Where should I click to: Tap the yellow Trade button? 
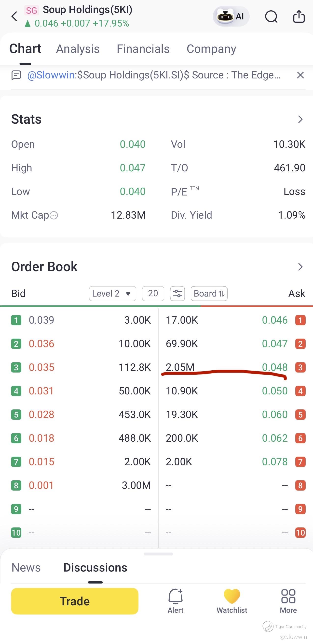click(75, 601)
